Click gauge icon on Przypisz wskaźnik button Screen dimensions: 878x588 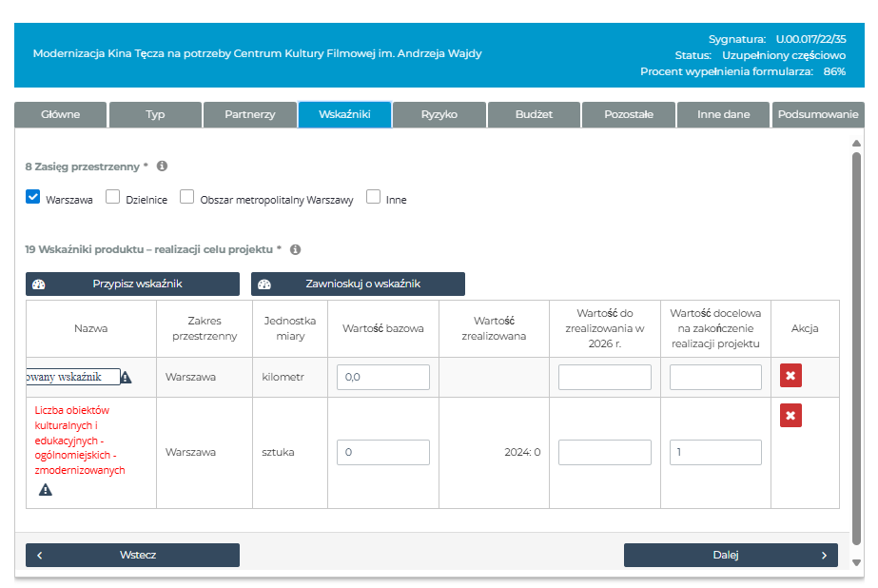point(39,284)
